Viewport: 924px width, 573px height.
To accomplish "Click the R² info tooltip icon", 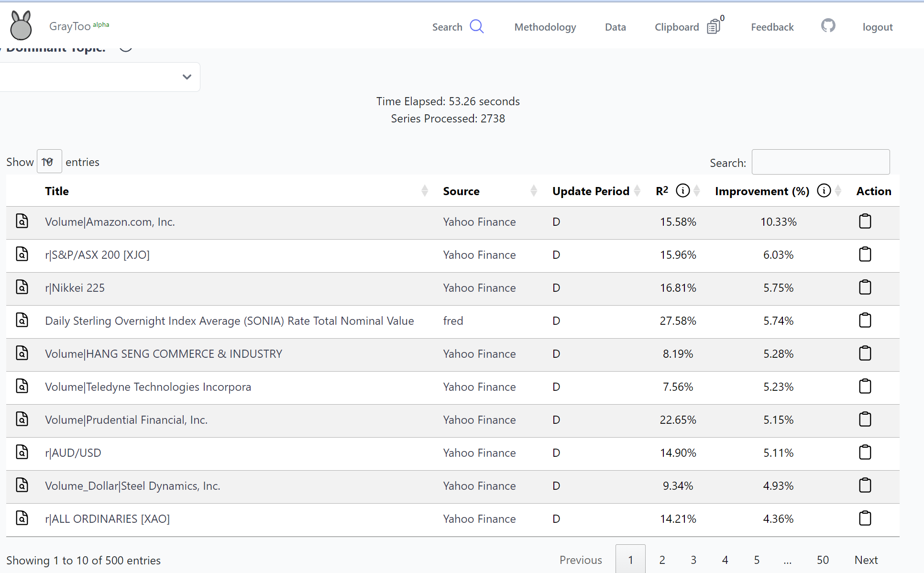I will click(x=682, y=191).
